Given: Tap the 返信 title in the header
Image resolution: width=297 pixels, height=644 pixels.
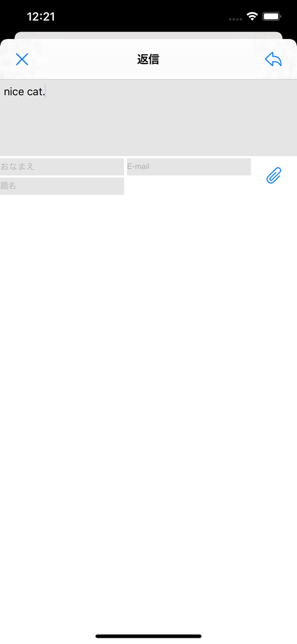Looking at the screenshot, I should [x=148, y=59].
